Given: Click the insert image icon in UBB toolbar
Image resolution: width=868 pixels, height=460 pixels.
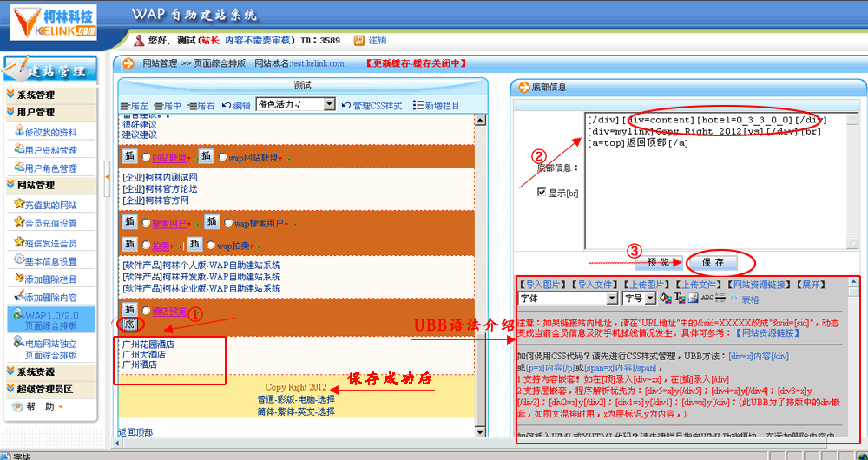Looking at the screenshot, I should coord(693,299).
